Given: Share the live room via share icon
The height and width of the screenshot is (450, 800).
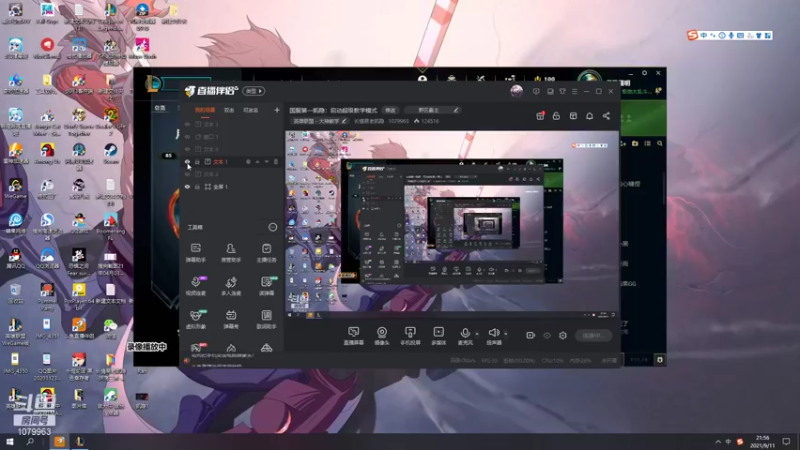Looking at the screenshot, I should point(606,116).
